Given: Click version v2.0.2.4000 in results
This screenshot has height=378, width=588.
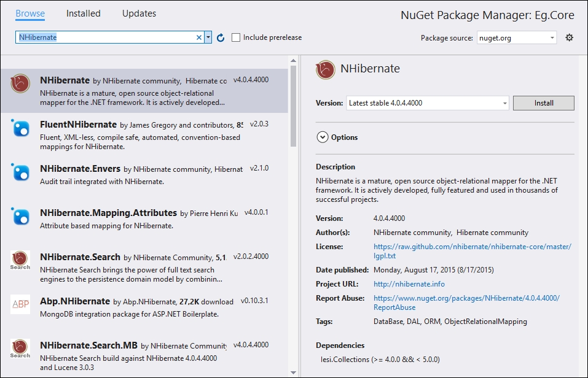Looking at the screenshot, I should [251, 256].
